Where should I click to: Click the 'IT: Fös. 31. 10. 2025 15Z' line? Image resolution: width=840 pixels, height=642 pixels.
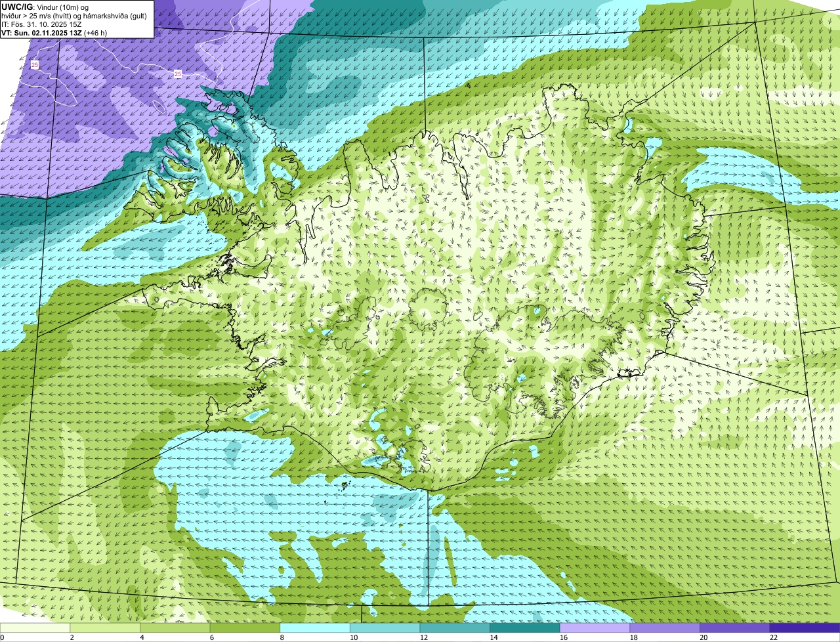[x=41, y=24]
